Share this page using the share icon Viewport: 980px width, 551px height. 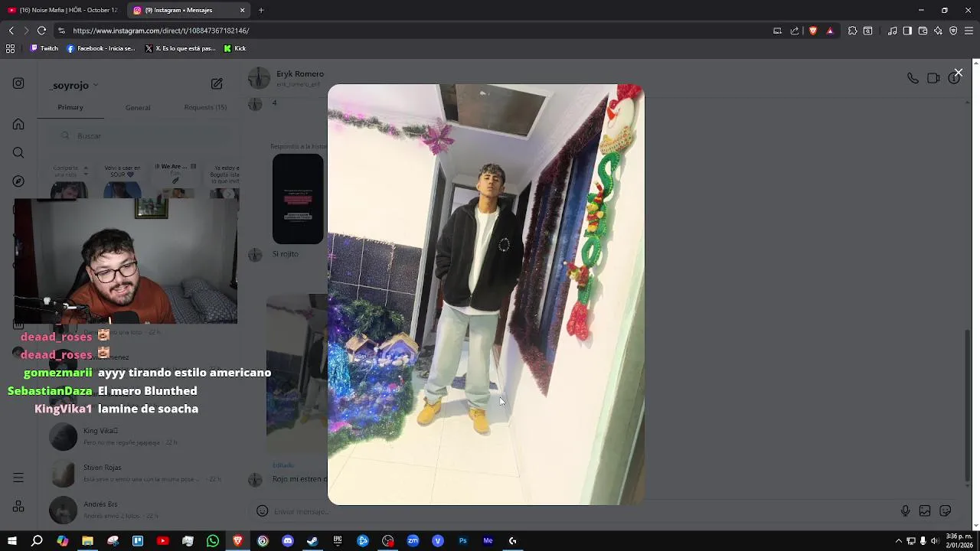coord(795,31)
